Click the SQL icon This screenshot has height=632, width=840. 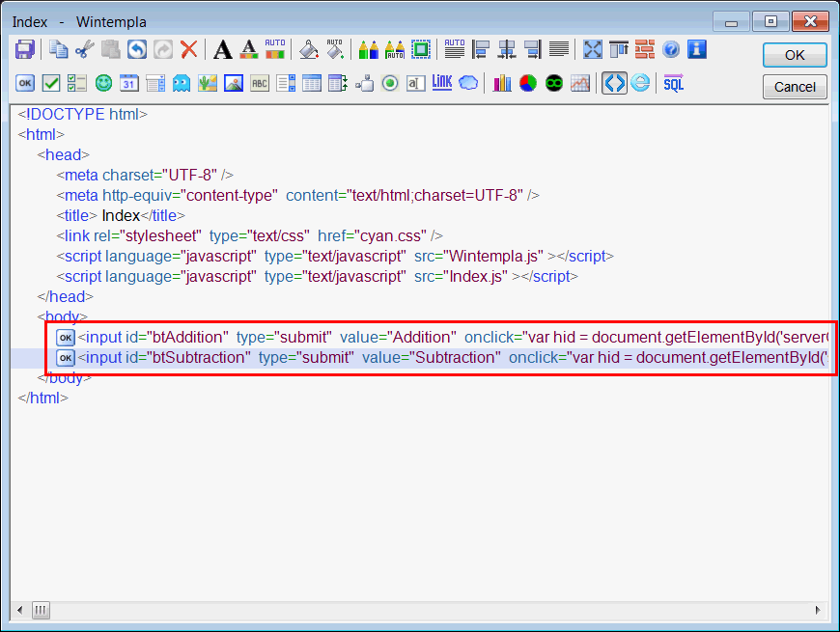(674, 84)
